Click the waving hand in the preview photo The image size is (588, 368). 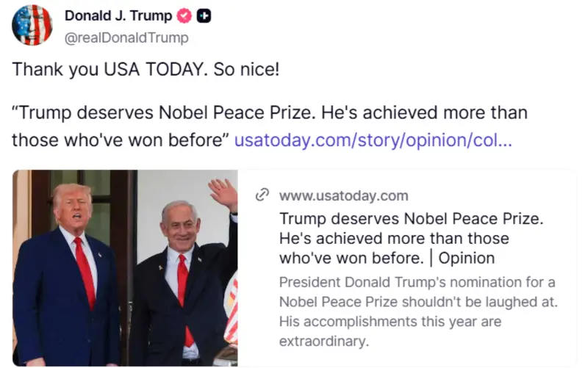pos(224,194)
